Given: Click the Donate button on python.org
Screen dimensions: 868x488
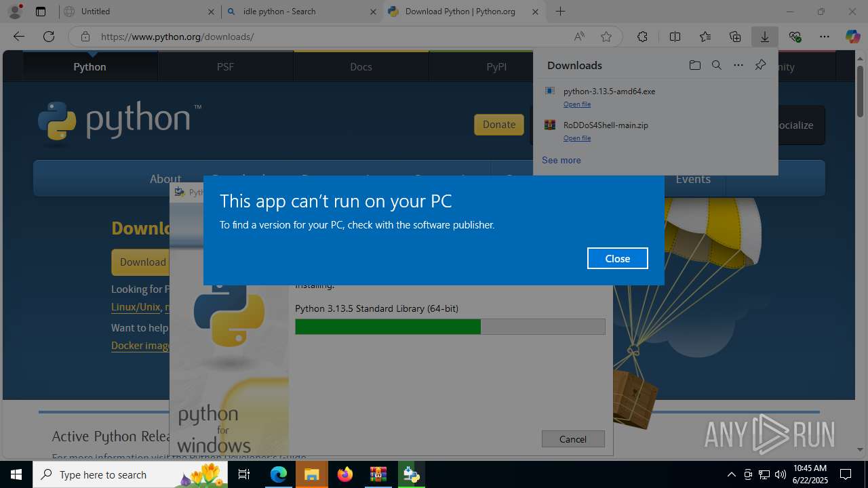Looking at the screenshot, I should [x=499, y=125].
